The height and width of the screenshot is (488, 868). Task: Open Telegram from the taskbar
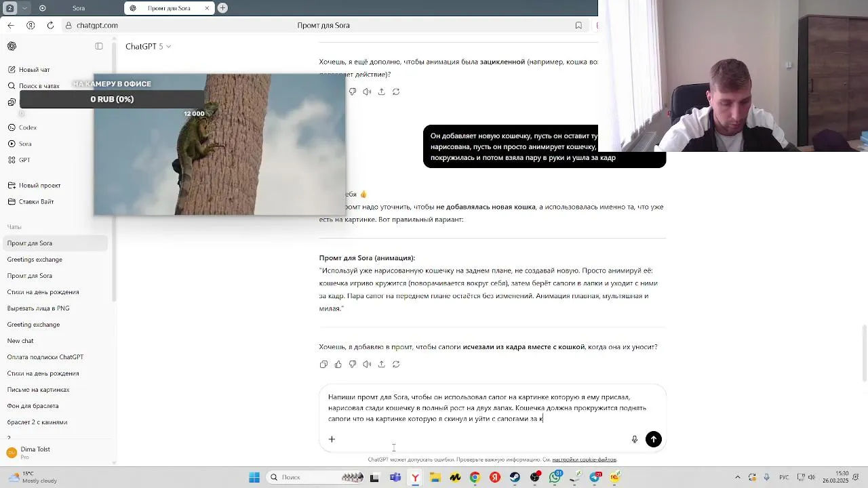tap(595, 477)
